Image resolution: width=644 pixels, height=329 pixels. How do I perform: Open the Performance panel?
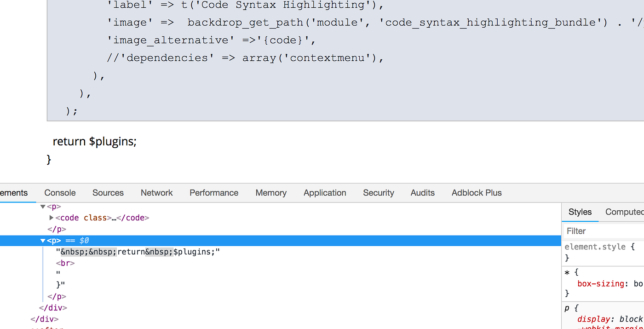(x=213, y=193)
